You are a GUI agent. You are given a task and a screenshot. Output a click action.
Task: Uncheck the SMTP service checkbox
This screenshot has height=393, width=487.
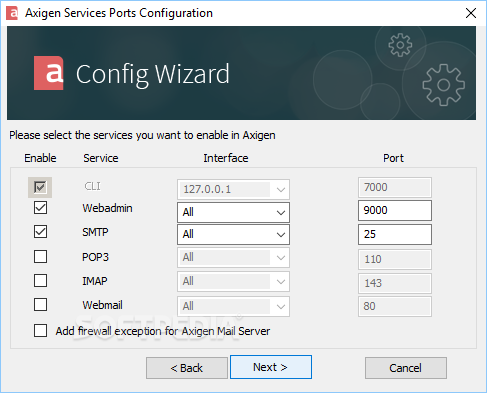(x=40, y=232)
